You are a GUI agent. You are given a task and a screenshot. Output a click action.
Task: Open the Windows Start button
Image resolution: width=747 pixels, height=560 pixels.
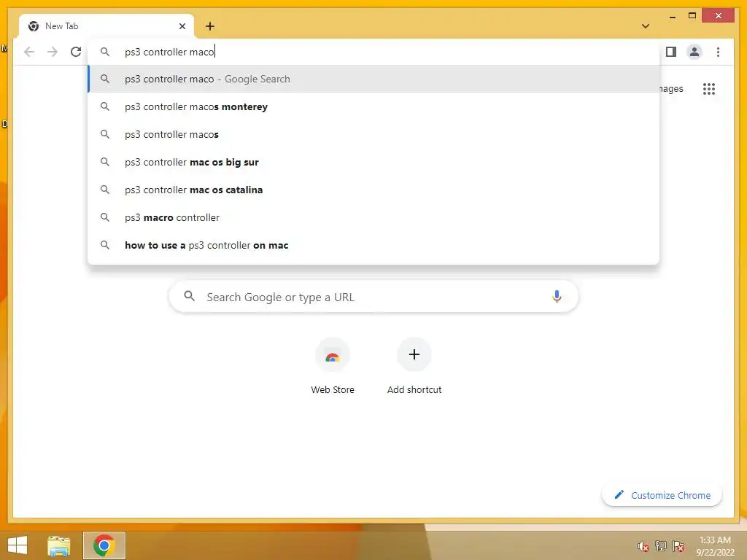click(18, 545)
